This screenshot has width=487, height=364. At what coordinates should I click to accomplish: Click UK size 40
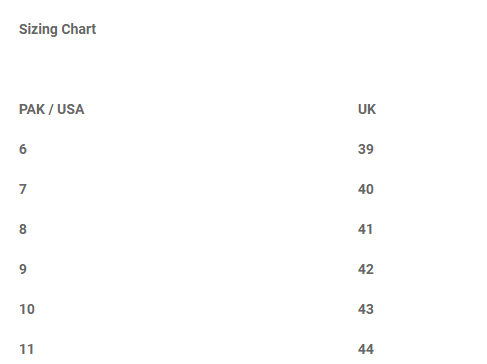[x=366, y=189]
